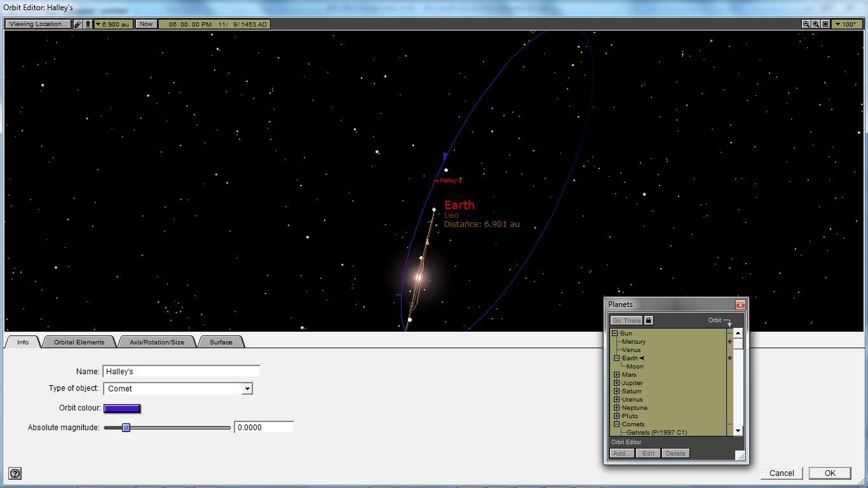Click the Viewing Location button
The image size is (868, 488).
coord(38,24)
